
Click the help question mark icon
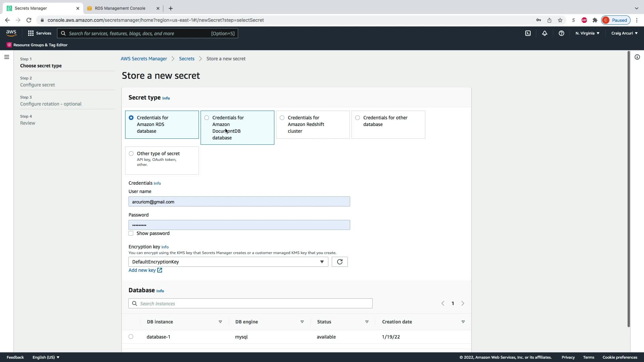561,33
